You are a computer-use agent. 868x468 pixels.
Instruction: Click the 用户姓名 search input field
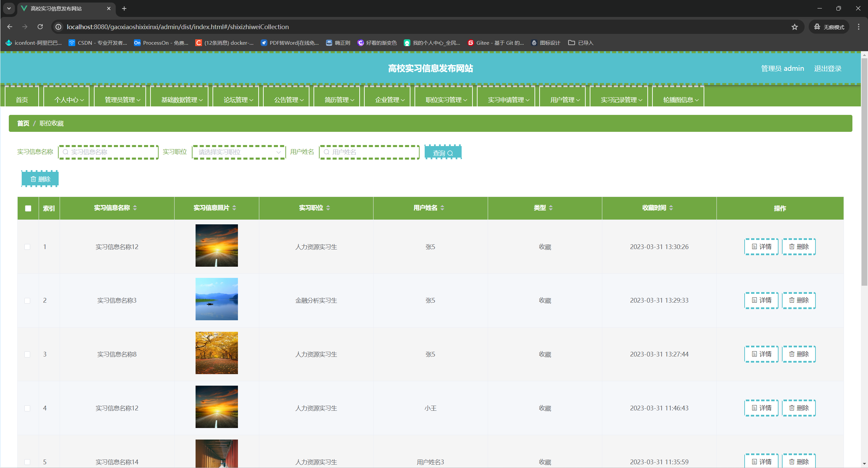pos(369,152)
